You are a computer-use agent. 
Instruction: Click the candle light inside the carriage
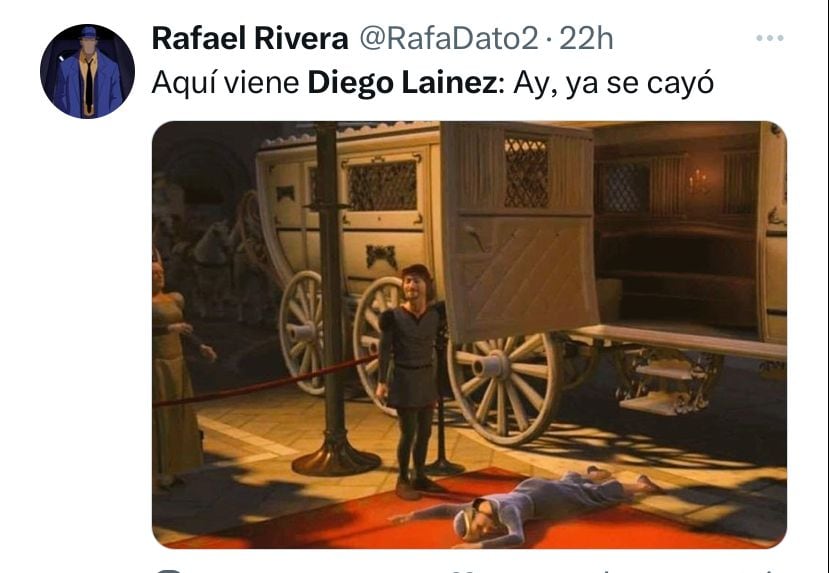click(x=699, y=180)
